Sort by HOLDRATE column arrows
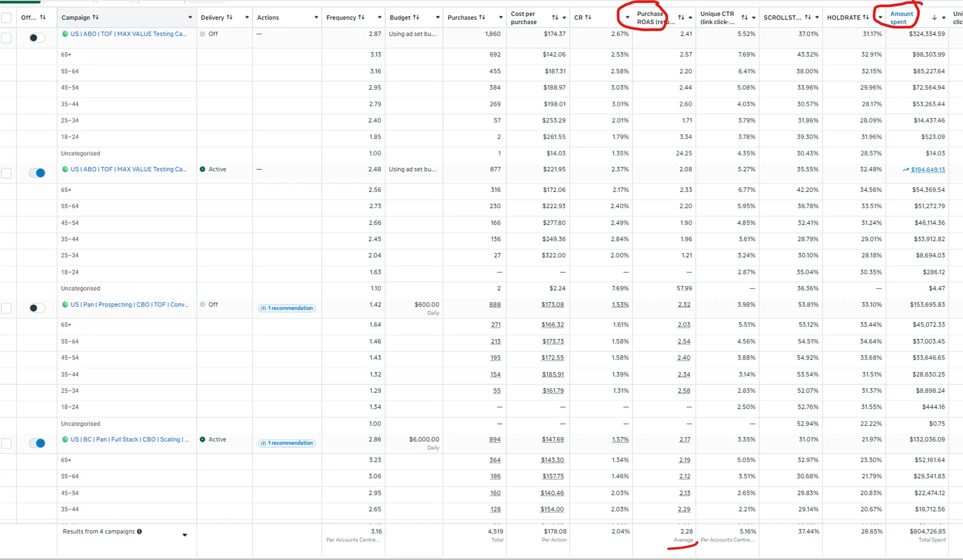 865,17
